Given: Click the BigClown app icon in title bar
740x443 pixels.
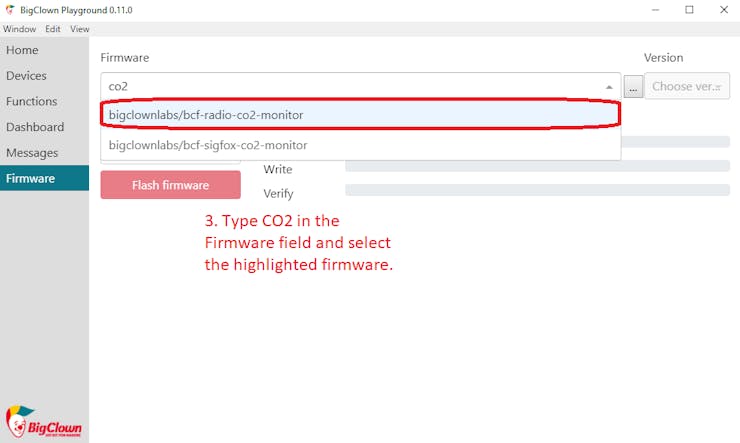Looking at the screenshot, I should click(10, 10).
